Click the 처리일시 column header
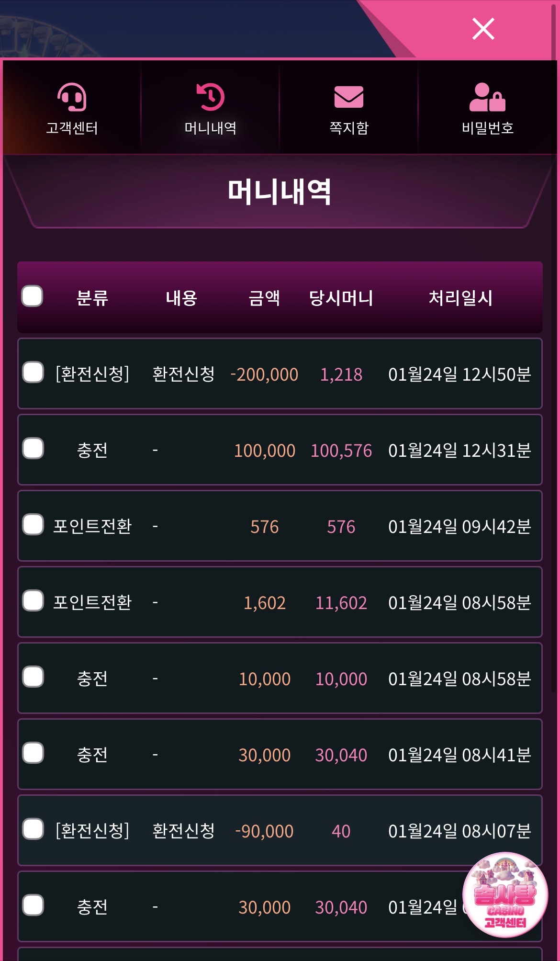The image size is (560, 961). tap(460, 298)
